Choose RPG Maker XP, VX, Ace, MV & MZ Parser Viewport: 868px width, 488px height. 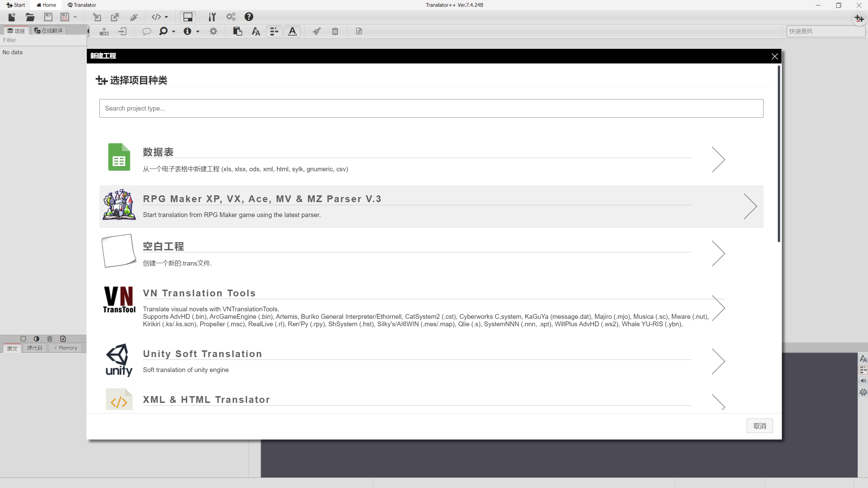(x=431, y=206)
